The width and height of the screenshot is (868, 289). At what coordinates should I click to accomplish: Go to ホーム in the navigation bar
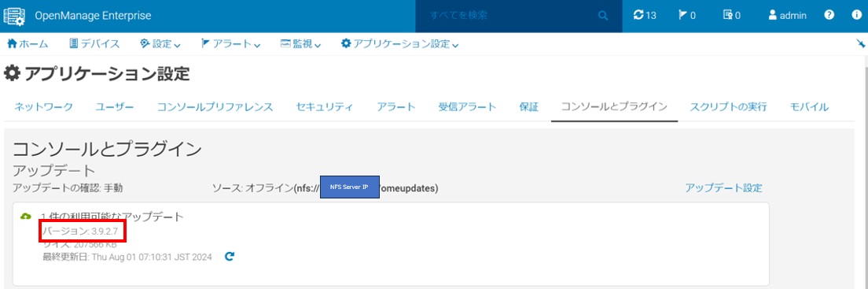pyautogui.click(x=27, y=44)
